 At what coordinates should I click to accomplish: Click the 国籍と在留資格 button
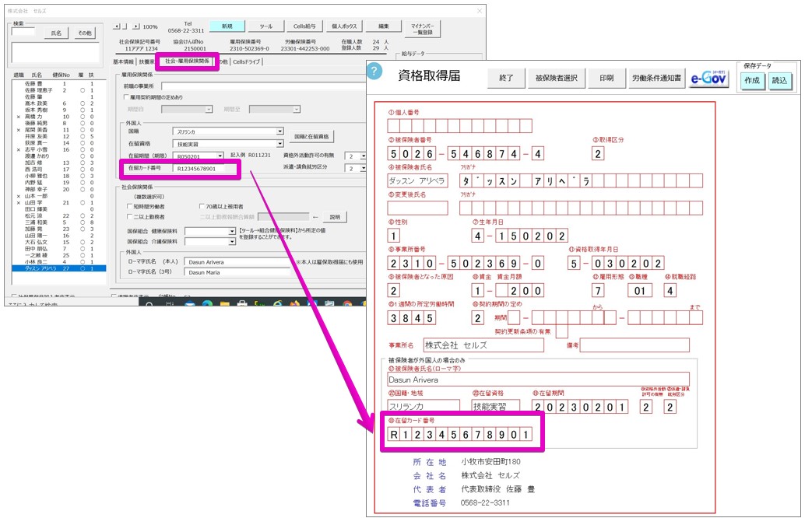tap(311, 137)
